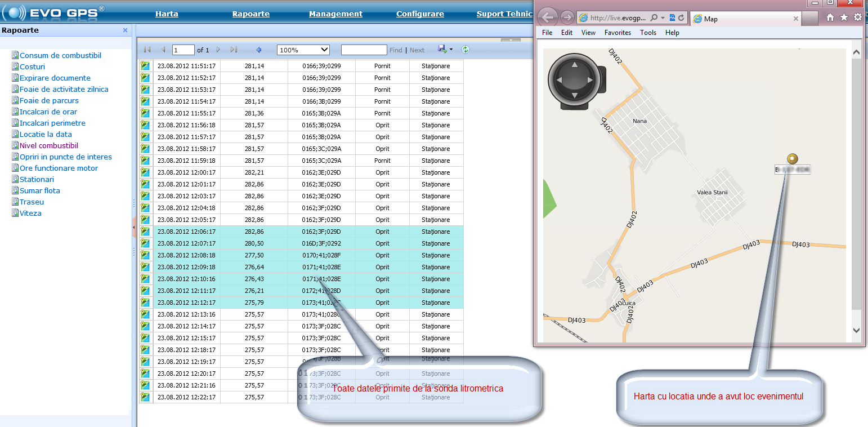Expand the export format dropdown arrow
Image resolution: width=868 pixels, height=427 pixels.
[451, 50]
